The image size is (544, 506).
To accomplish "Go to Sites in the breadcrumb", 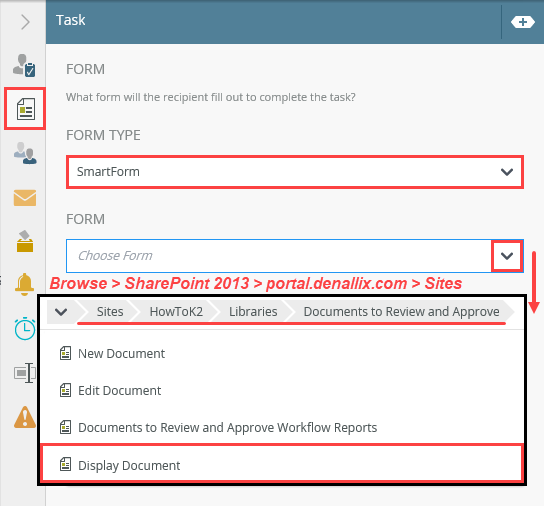I will point(110,312).
